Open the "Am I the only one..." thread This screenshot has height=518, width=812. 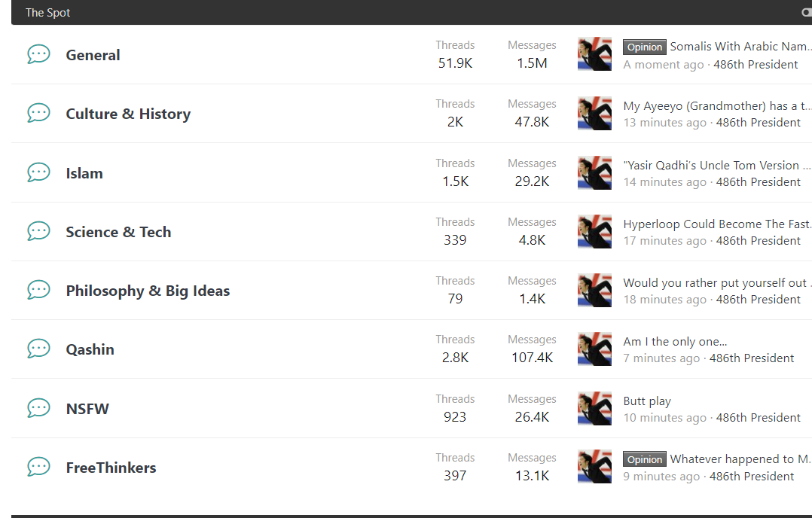point(675,342)
